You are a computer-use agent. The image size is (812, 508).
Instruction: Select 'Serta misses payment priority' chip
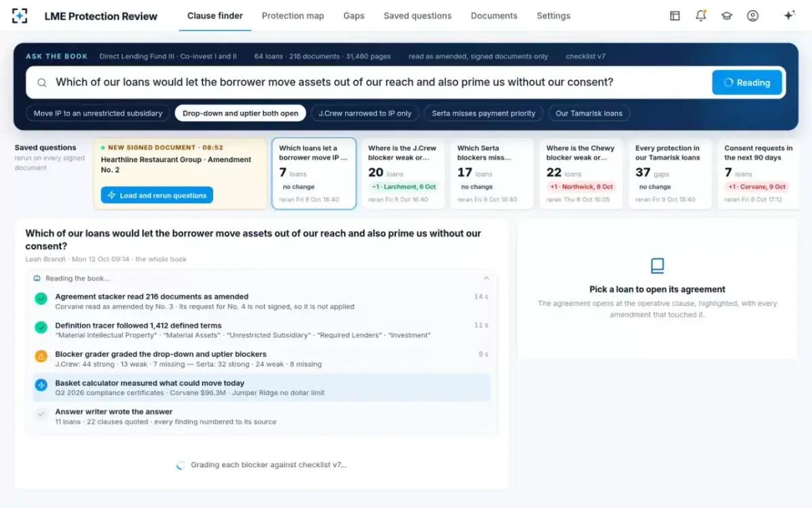pyautogui.click(x=484, y=113)
